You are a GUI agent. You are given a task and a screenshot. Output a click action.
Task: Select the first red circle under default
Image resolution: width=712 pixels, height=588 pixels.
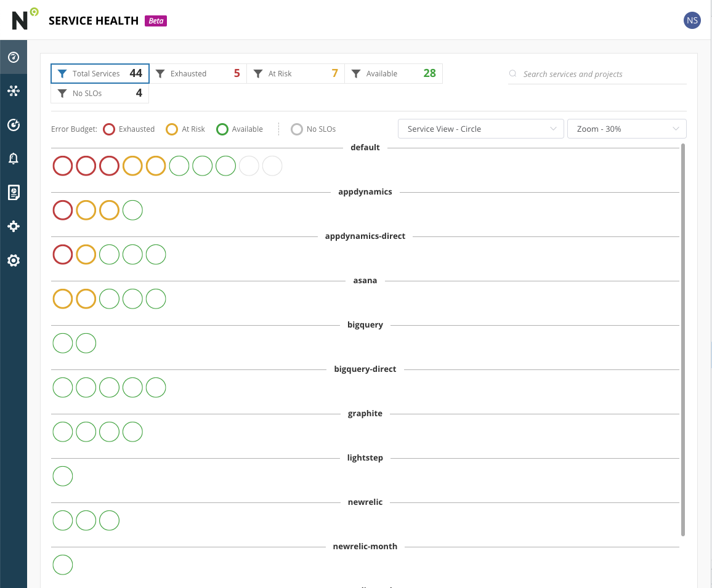(x=63, y=166)
